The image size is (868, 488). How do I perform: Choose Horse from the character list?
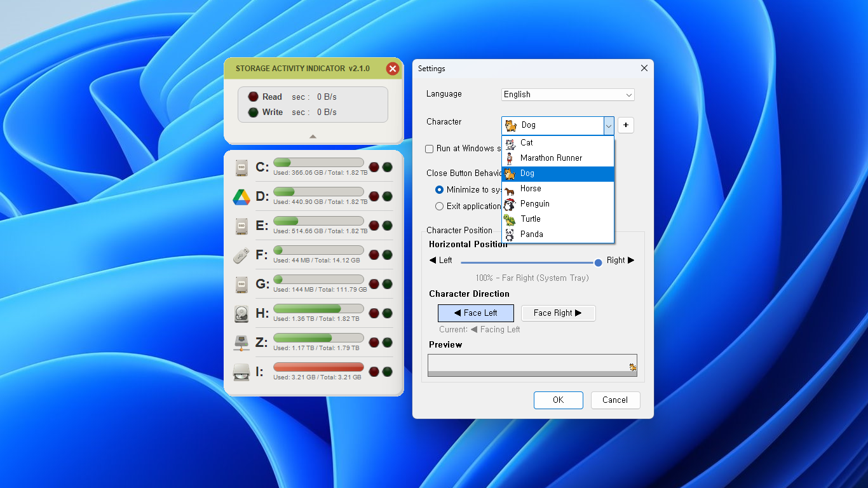pyautogui.click(x=558, y=188)
